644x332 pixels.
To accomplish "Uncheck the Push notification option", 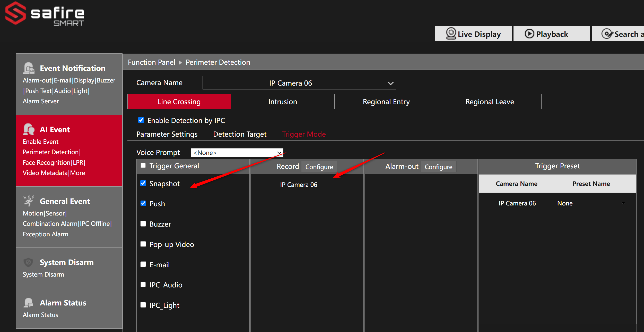I will click(143, 203).
